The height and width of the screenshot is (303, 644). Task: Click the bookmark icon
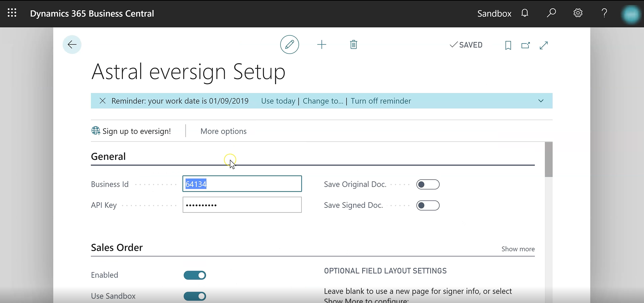pos(508,45)
